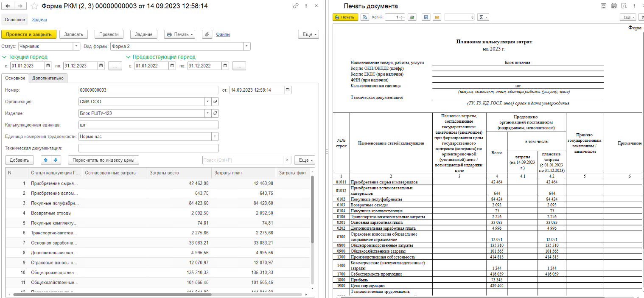
Task: Send the document by email envelope icon
Action: 437,17
